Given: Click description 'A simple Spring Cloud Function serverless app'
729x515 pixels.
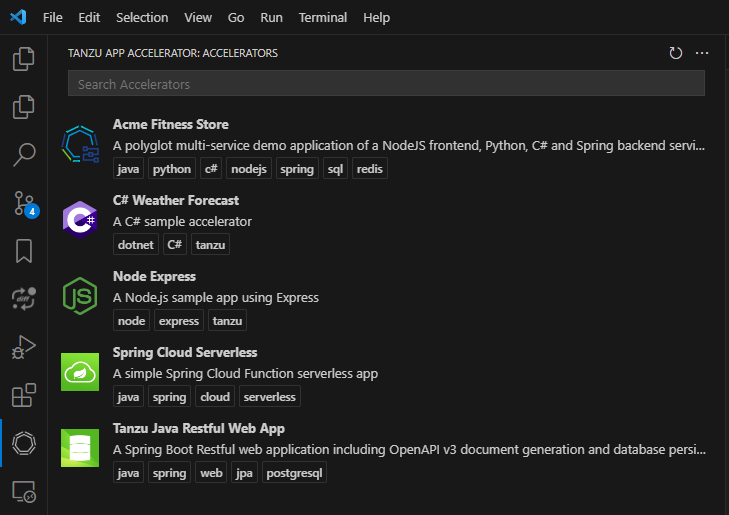Looking at the screenshot, I should [x=245, y=374].
